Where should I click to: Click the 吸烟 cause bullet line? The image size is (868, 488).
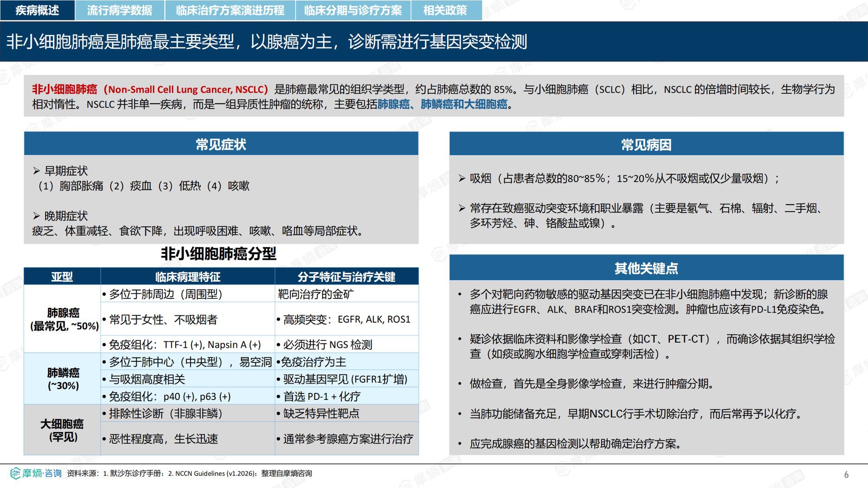tap(619, 178)
